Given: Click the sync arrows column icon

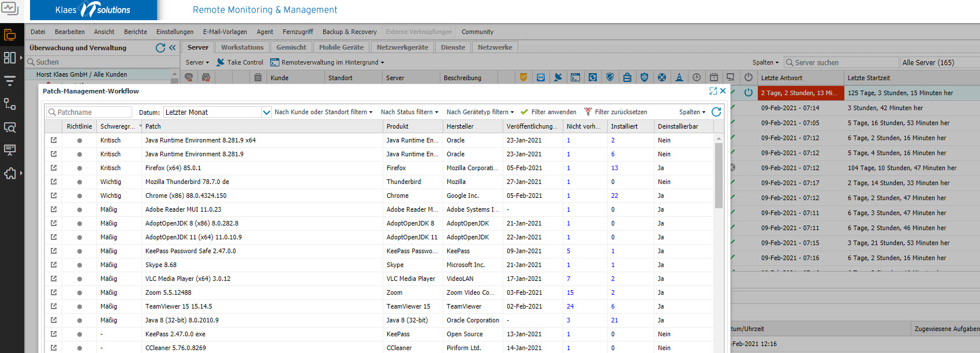Looking at the screenshot, I should tap(593, 77).
